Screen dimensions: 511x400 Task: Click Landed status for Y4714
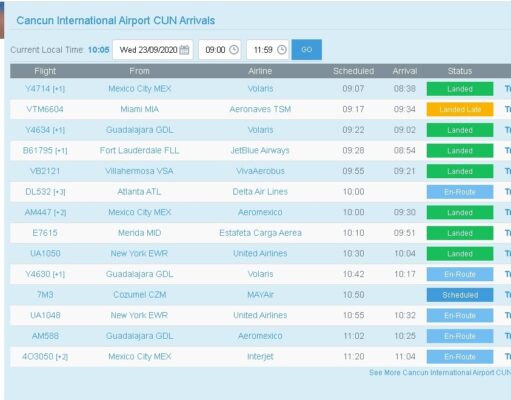pos(460,89)
